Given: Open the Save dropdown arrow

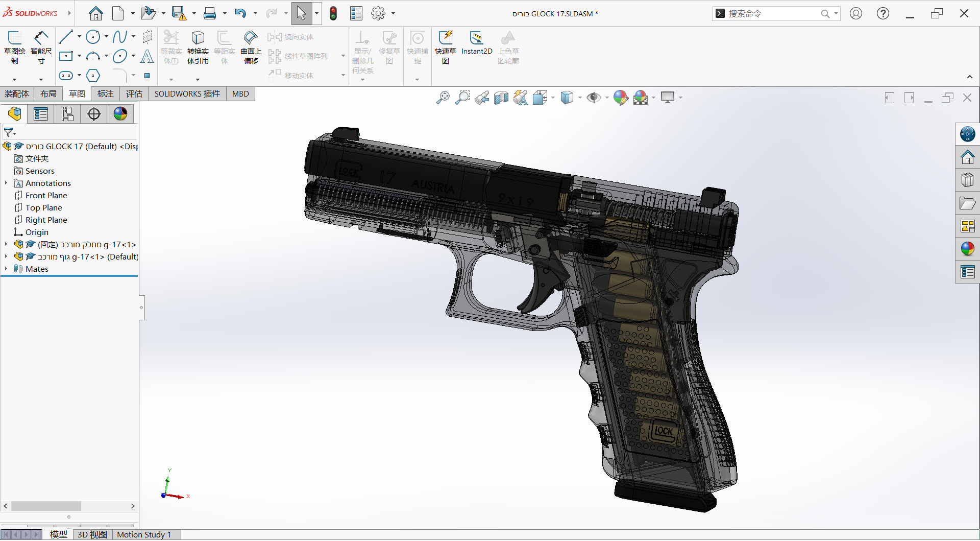Looking at the screenshot, I should pos(194,13).
